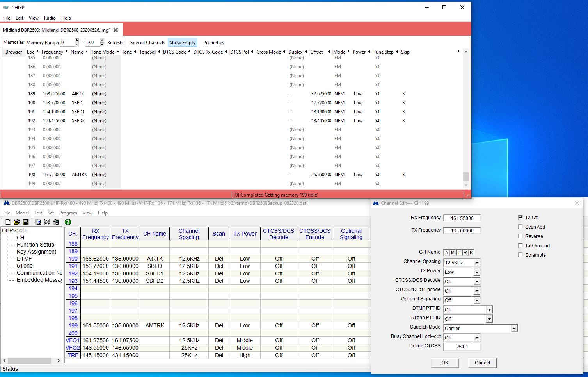
Task: Enable the Scan Add checkbox
Action: click(x=520, y=227)
